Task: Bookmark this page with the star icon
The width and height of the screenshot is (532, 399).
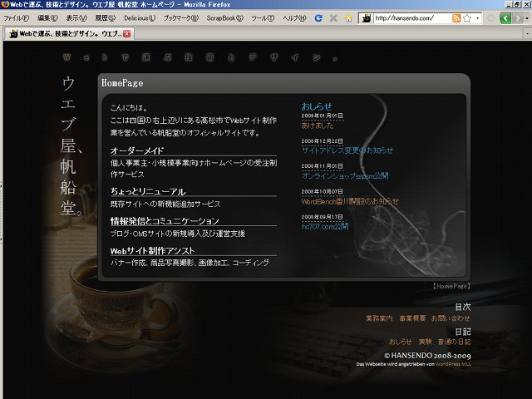Action: click(467, 18)
